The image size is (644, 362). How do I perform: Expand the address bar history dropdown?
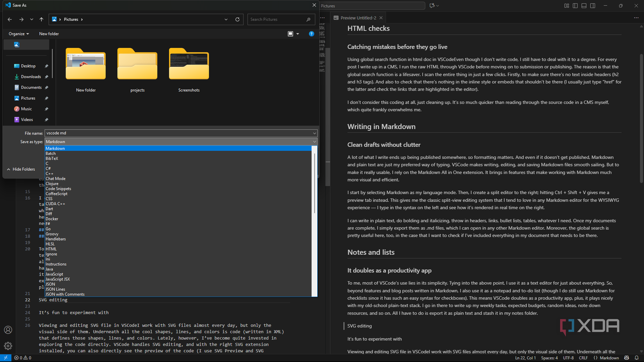(226, 19)
